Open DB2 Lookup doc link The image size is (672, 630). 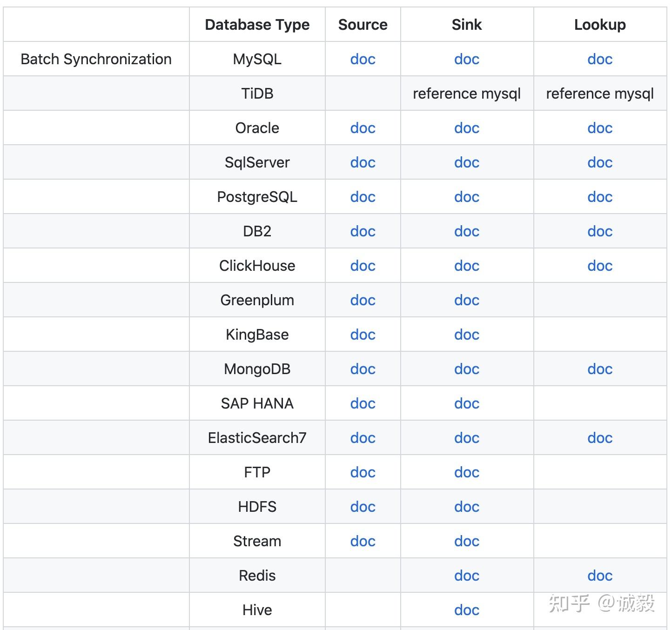(600, 231)
